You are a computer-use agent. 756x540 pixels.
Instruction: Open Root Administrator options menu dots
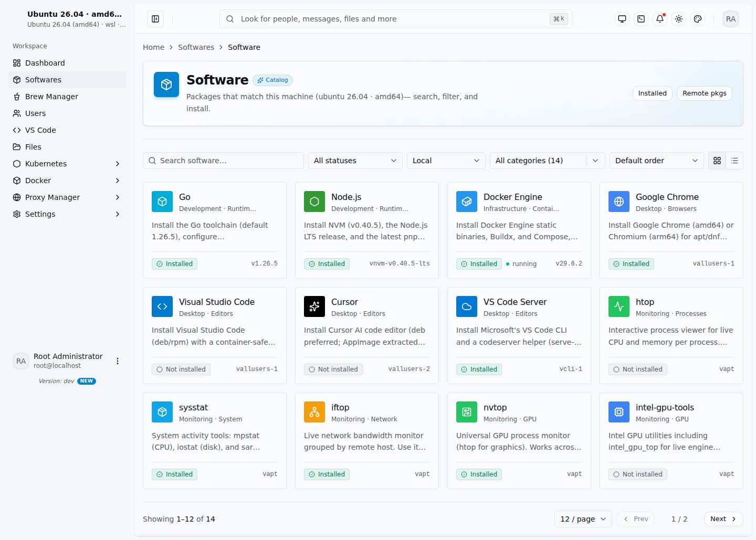[118, 361]
